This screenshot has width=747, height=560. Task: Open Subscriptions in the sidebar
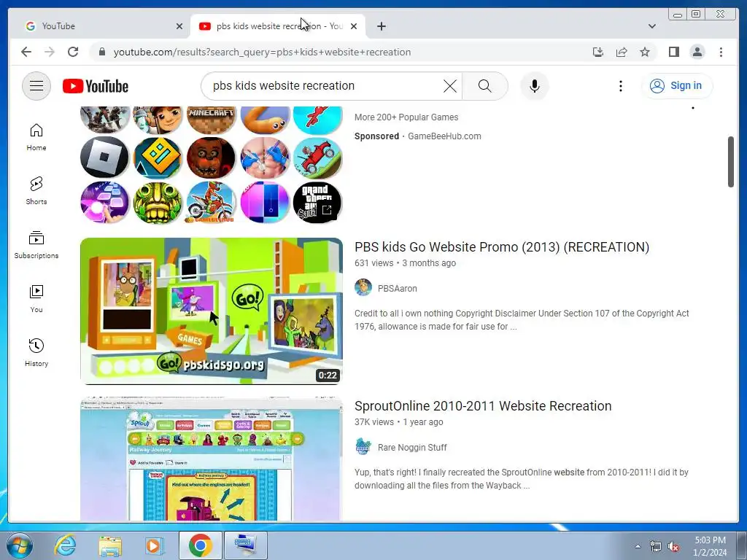coord(36,245)
